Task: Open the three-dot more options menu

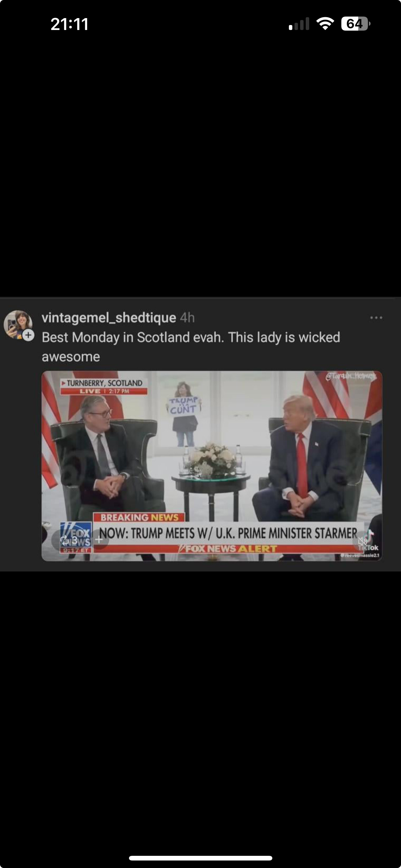Action: (x=376, y=318)
